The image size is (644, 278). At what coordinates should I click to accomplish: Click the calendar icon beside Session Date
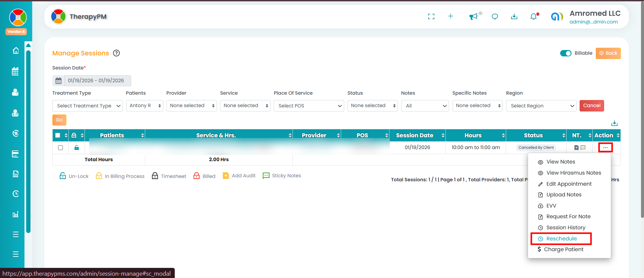(x=58, y=81)
